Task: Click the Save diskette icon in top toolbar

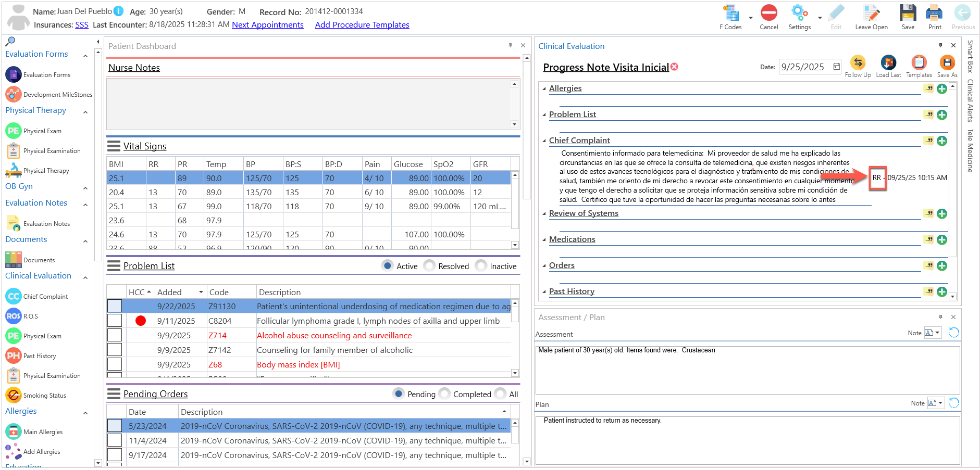Action: [908, 12]
